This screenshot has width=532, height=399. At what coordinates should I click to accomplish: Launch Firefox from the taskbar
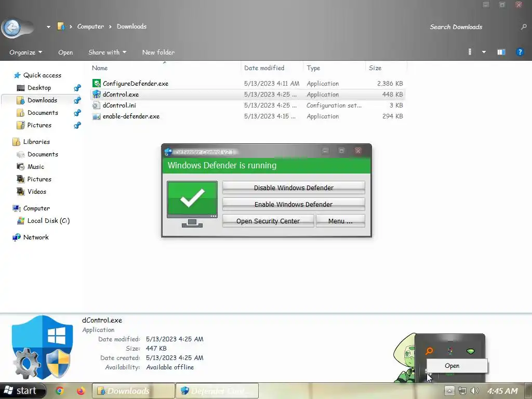tap(81, 391)
